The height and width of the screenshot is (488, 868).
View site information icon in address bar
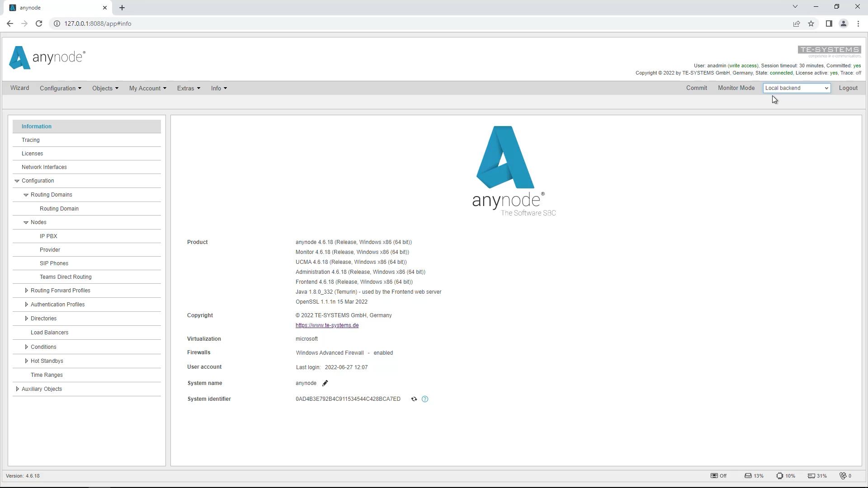57,23
